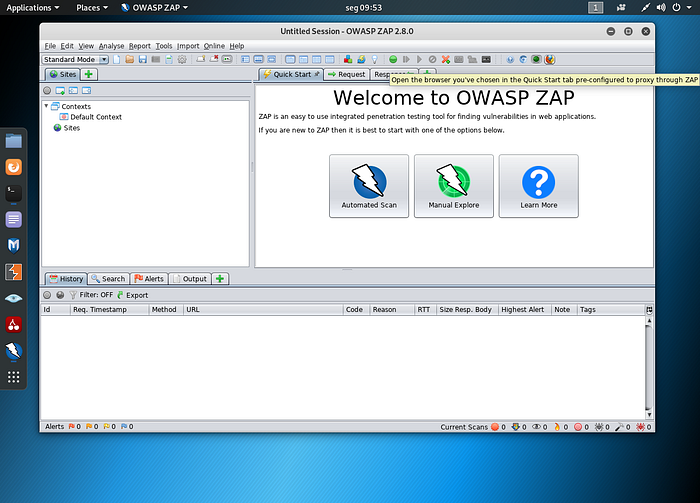Toggle break on all requests green circle
The image size is (700, 503).
click(x=393, y=59)
